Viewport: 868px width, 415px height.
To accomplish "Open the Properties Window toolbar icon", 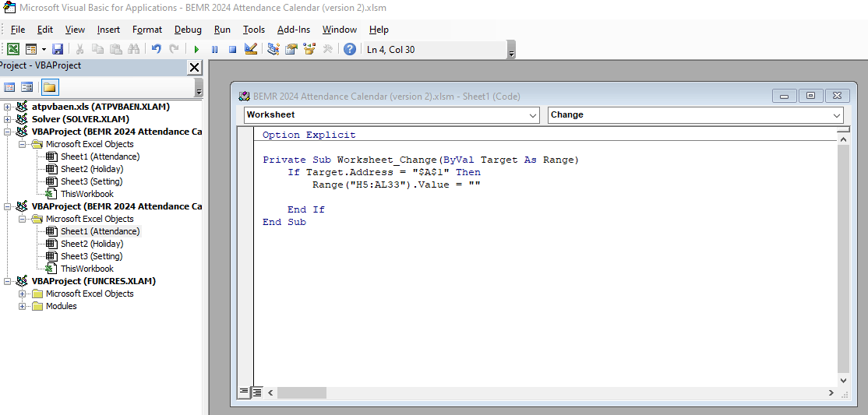I will (291, 49).
